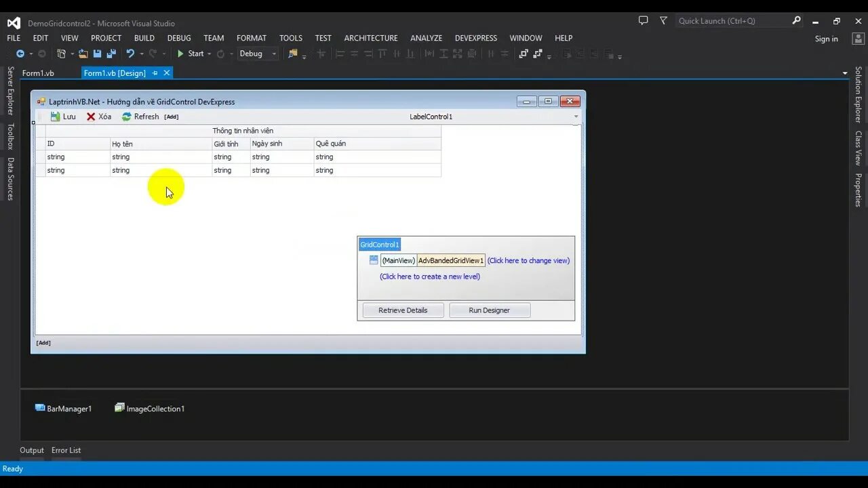Open the New Project dropdown arrow
Viewport: 868px width, 488px height.
[72, 54]
